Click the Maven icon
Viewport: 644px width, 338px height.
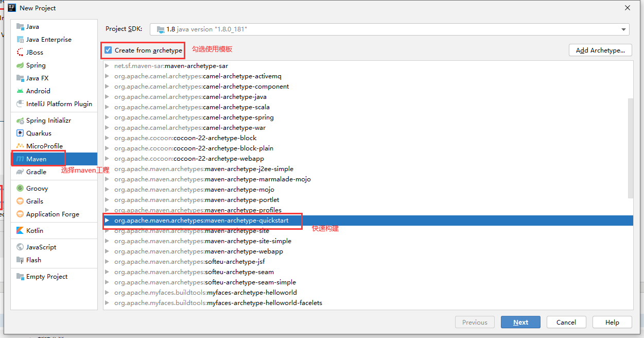point(20,159)
